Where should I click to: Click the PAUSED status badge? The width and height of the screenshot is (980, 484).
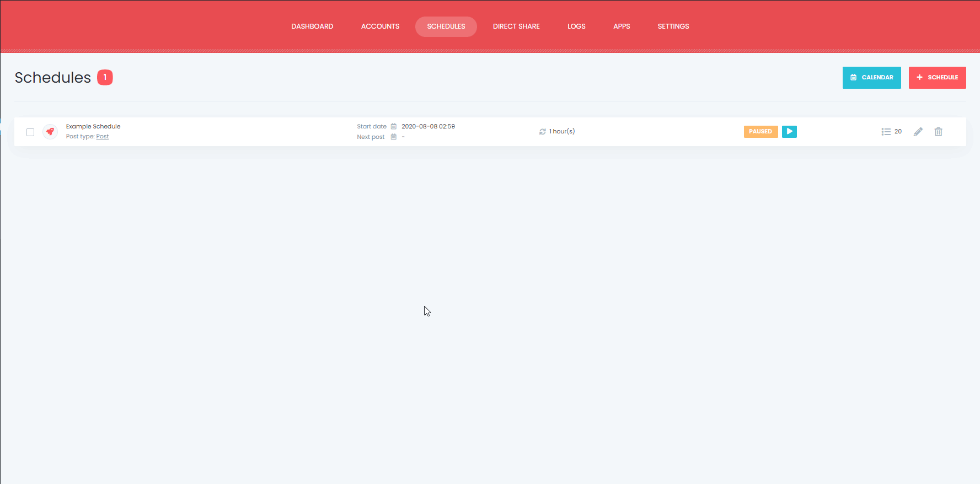[x=761, y=132]
